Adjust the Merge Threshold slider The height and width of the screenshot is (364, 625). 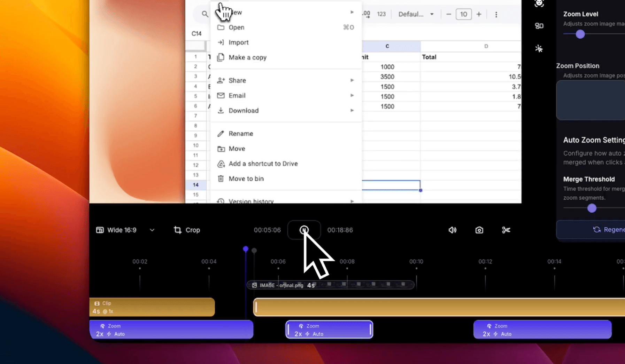pos(591,208)
